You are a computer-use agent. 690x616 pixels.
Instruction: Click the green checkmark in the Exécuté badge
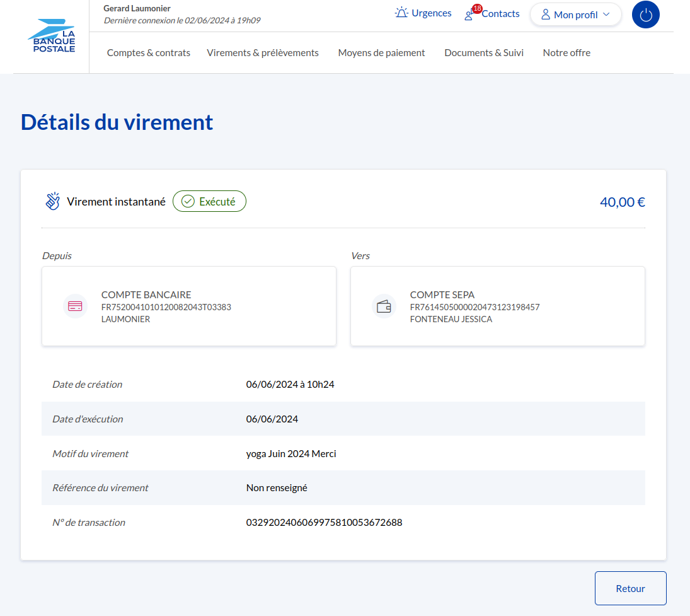pyautogui.click(x=188, y=202)
